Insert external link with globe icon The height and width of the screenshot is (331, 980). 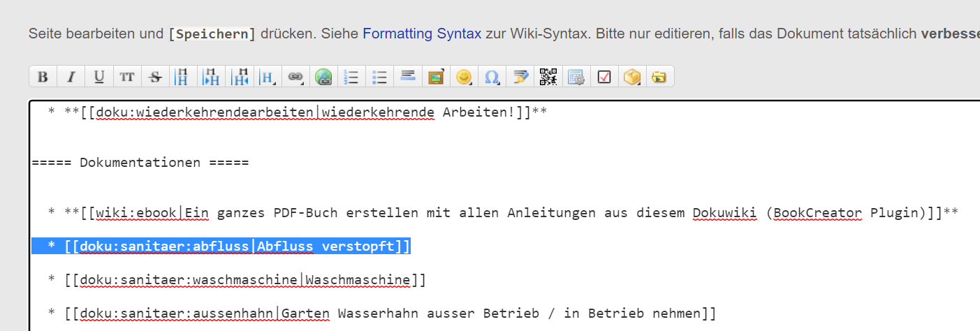point(323,77)
